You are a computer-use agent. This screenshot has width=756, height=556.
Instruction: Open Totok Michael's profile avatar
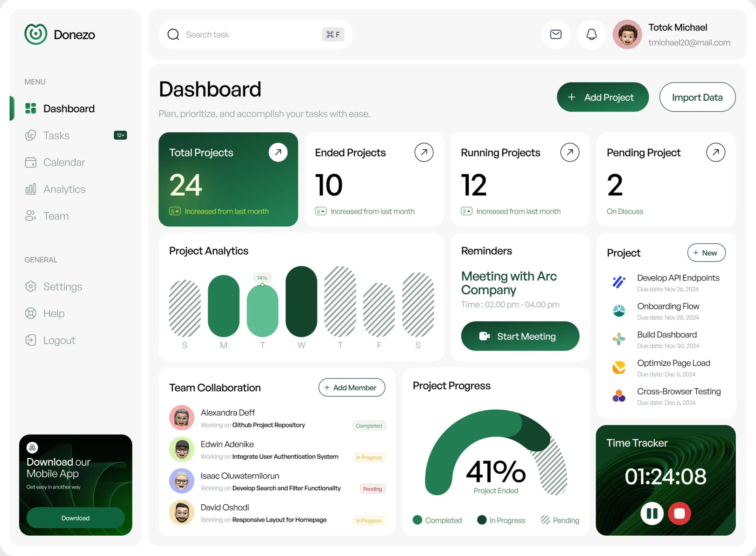tap(627, 34)
